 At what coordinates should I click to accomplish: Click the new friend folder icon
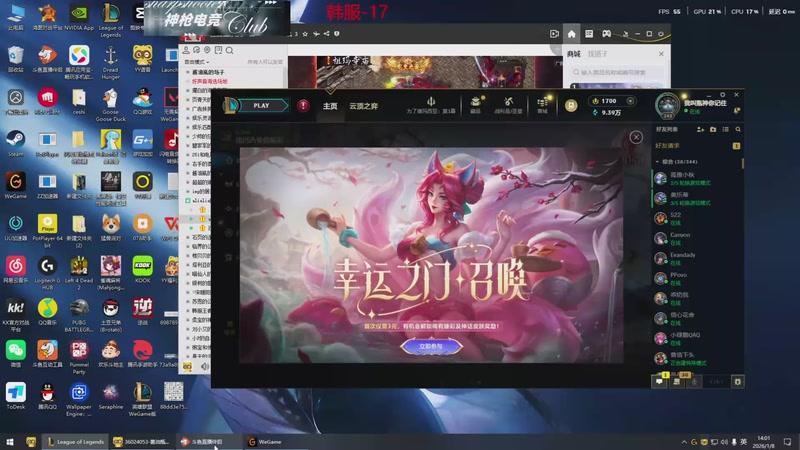[713, 130]
